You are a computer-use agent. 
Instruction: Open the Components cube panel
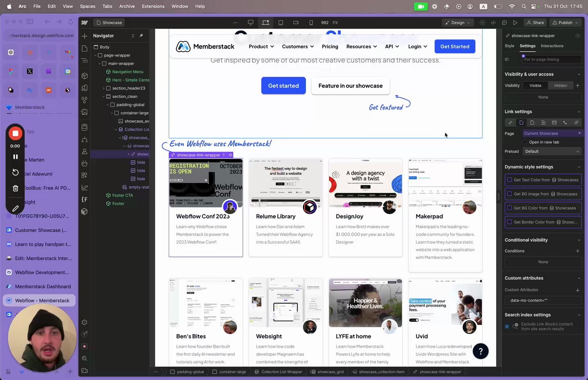click(84, 76)
